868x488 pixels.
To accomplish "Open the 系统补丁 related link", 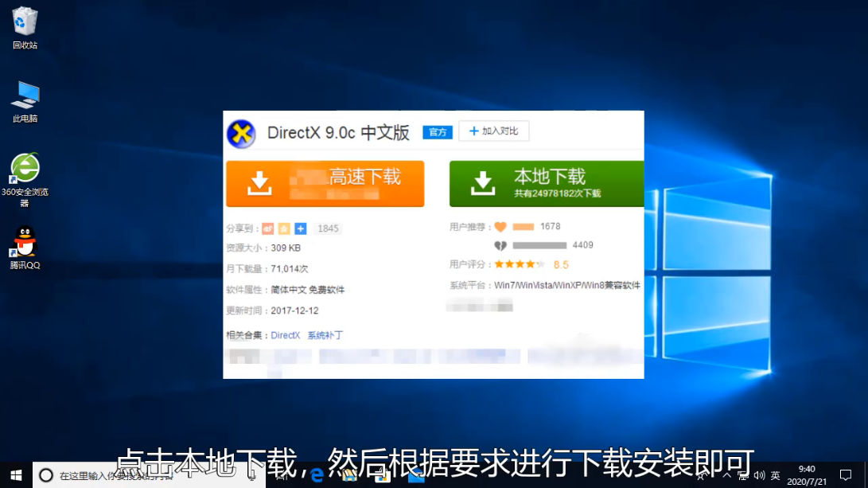I will pyautogui.click(x=325, y=336).
